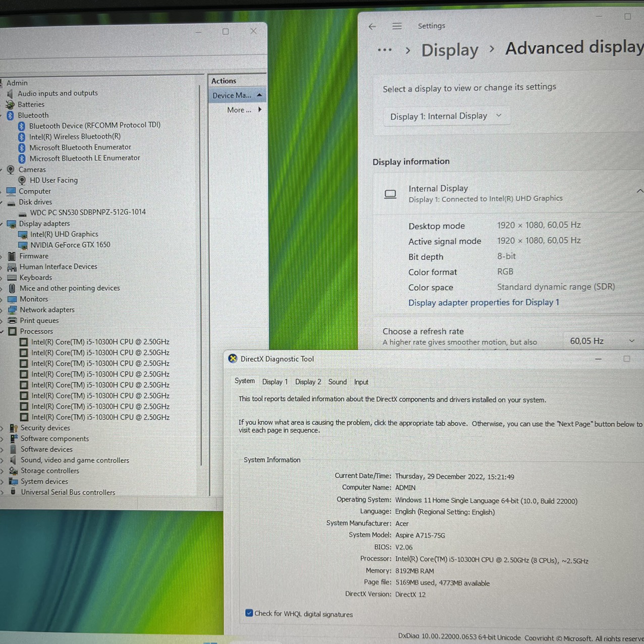Select WDC PC SN530 SDBPNPZ-512G-1014 disk drive
Viewport: 644px width, 644px height.
click(88, 212)
